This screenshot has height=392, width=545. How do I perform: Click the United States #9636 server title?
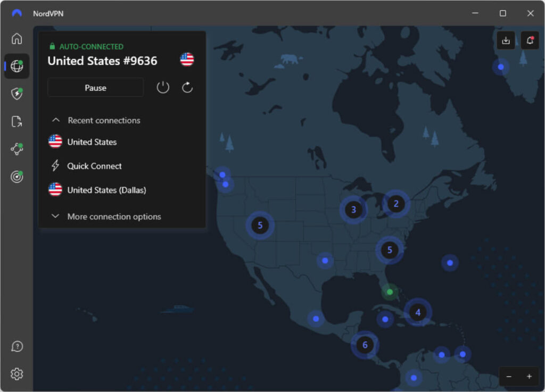(102, 61)
